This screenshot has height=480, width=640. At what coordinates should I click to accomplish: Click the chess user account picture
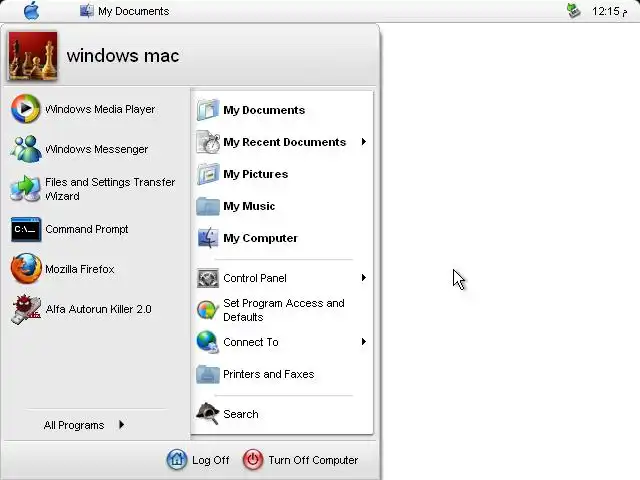pyautogui.click(x=33, y=56)
